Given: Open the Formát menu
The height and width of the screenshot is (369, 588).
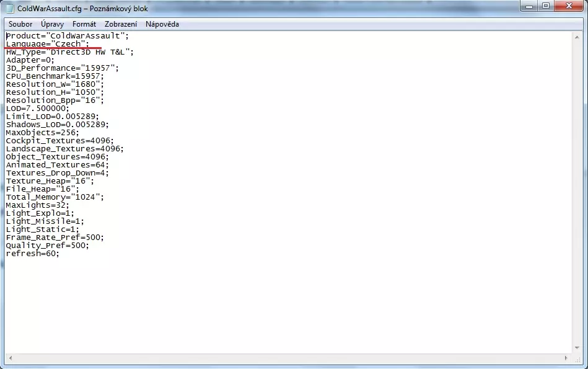Looking at the screenshot, I should pos(84,24).
